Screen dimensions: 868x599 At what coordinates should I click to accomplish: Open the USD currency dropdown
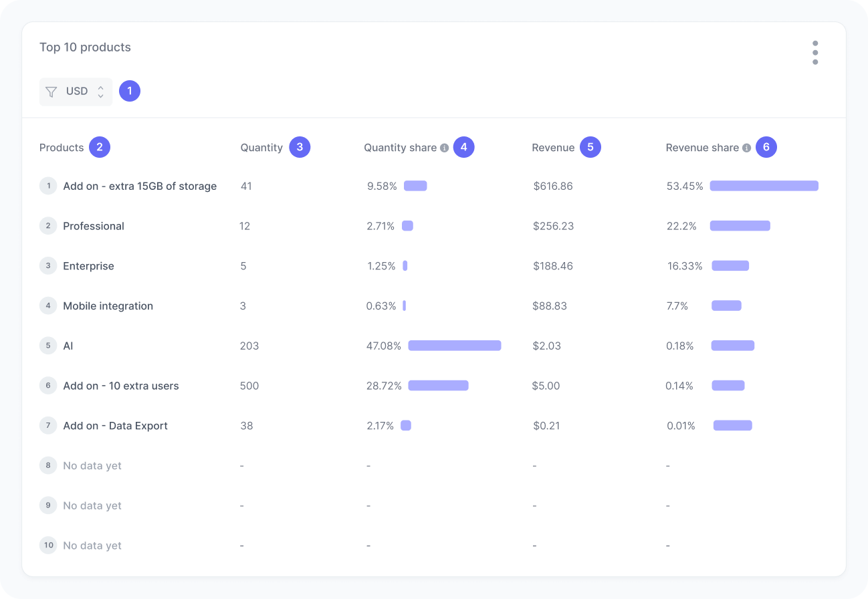[x=76, y=91]
